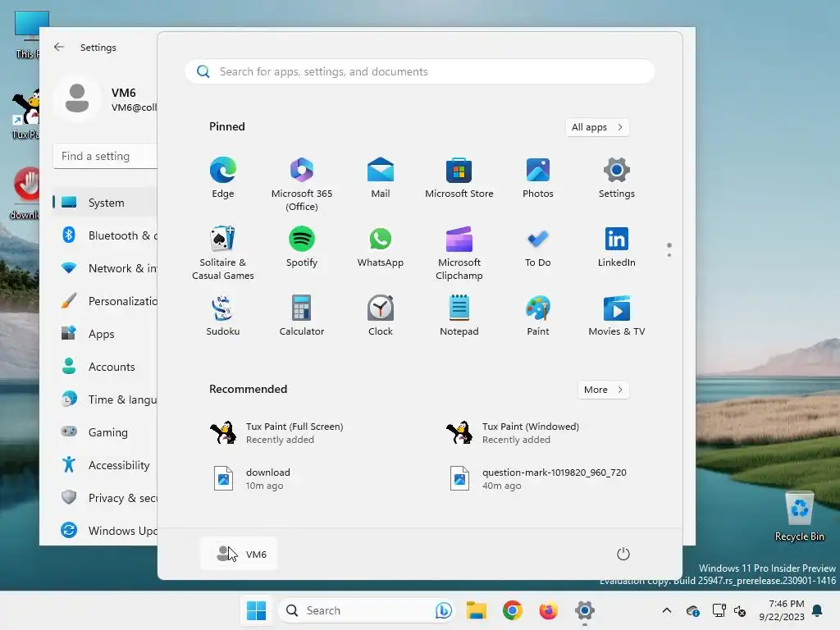Open Network & internet in Settings sidebar
840x630 pixels.
click(x=105, y=268)
